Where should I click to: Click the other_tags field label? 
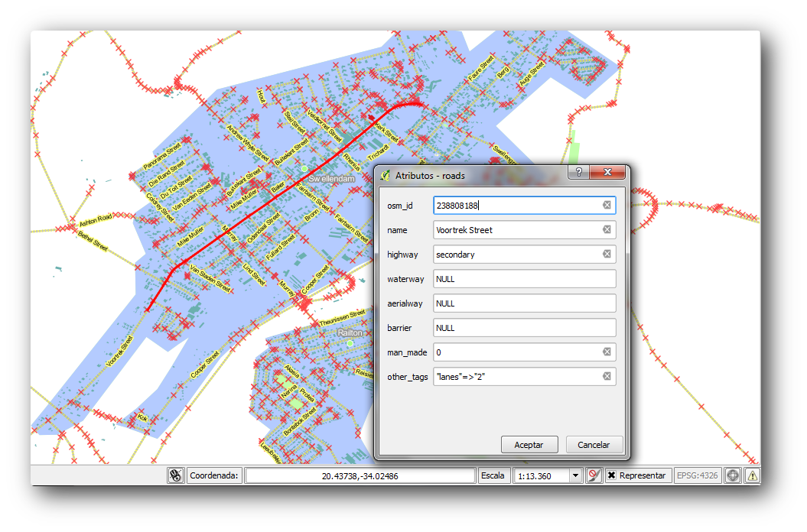[x=408, y=377]
